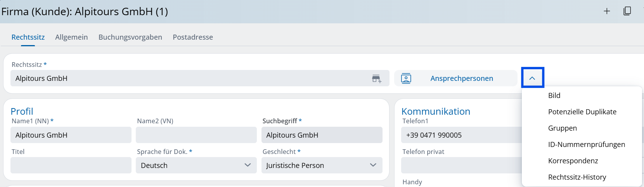644x187 pixels.
Task: Open the Geschlecht dropdown
Action: click(322, 165)
